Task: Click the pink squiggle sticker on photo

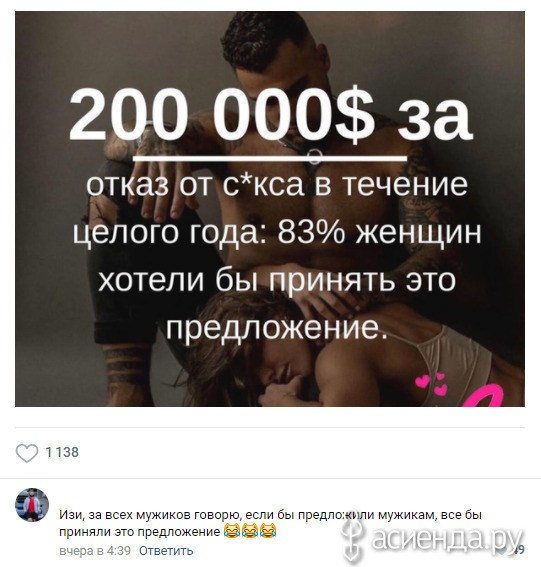Action: [488, 396]
